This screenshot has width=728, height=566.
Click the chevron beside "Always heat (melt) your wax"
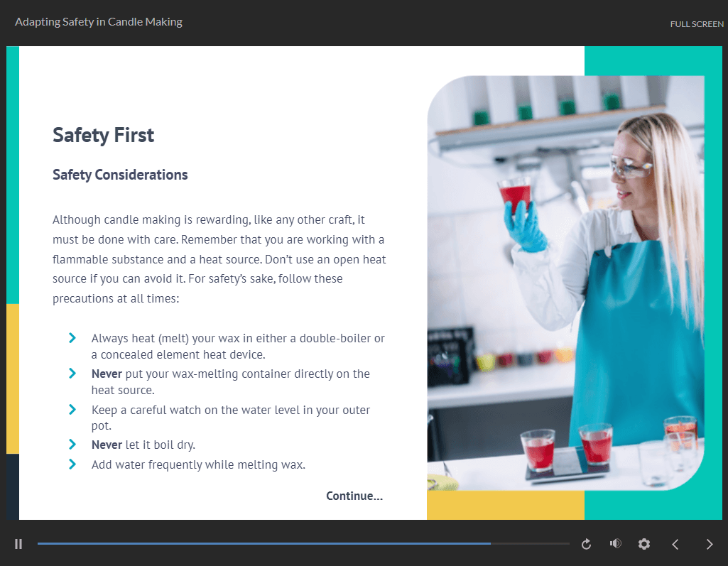click(72, 337)
